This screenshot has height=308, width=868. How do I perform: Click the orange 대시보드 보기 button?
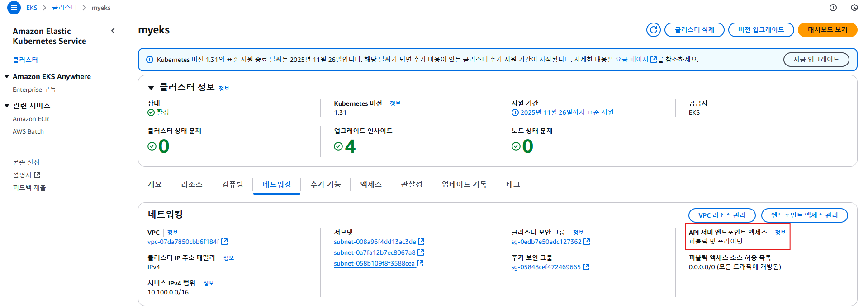[x=827, y=30]
